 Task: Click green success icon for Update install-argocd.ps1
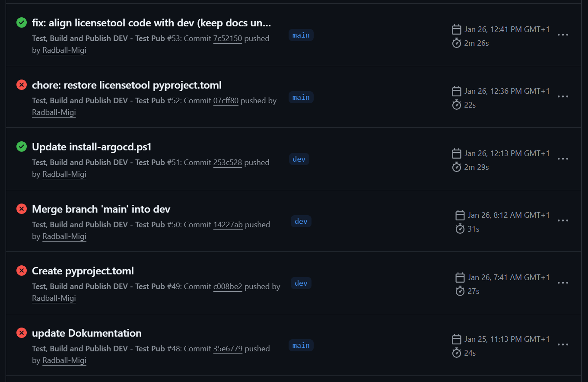21,147
